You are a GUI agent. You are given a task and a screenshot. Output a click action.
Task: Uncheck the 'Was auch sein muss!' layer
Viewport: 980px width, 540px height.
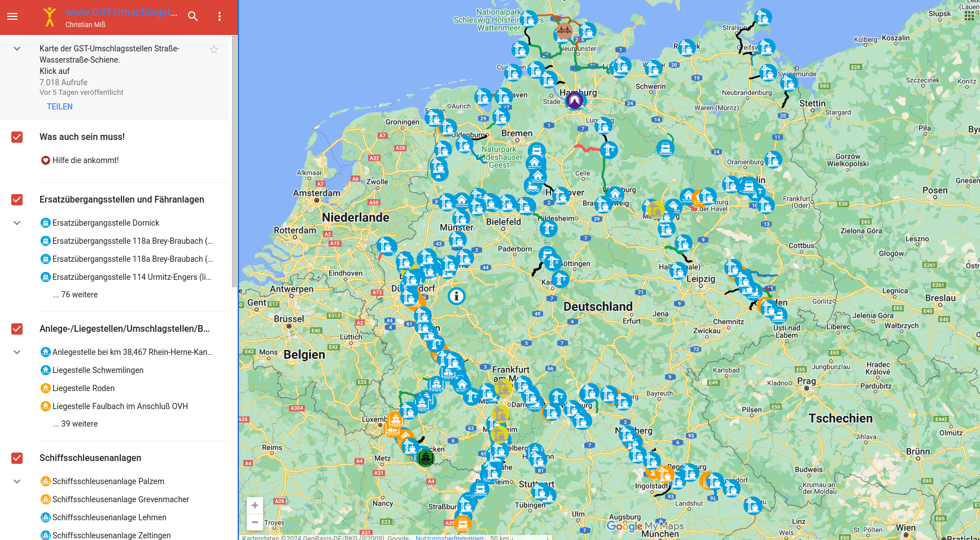point(17,137)
